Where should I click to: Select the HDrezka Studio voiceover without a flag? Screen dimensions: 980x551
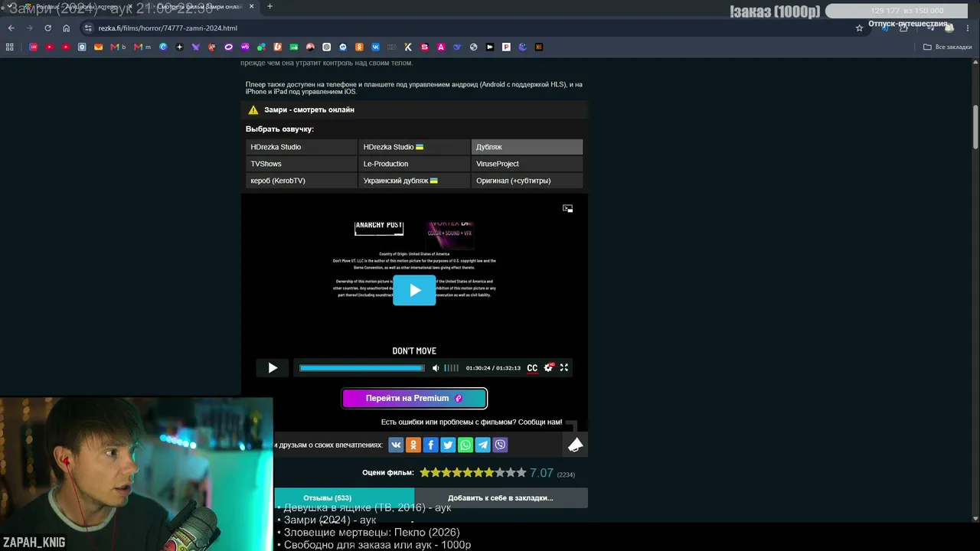click(302, 147)
